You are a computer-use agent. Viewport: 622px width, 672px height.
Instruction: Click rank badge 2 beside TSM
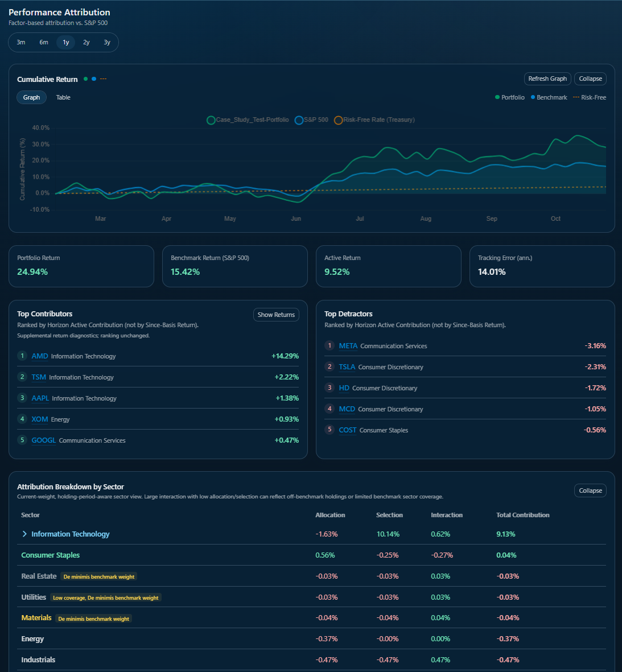tap(22, 377)
